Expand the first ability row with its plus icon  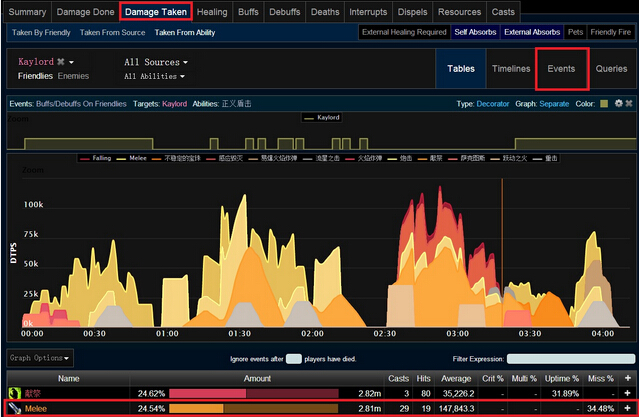[x=627, y=393]
